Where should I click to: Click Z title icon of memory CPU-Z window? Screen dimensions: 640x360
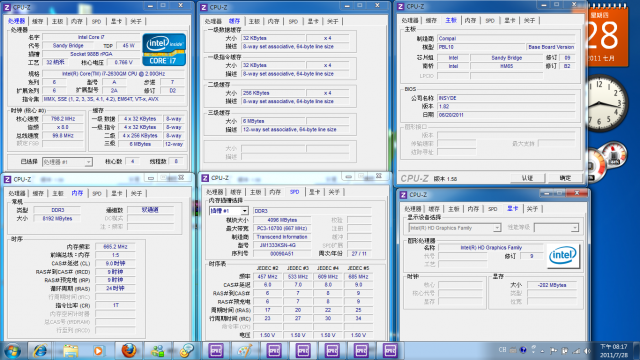click(7, 179)
